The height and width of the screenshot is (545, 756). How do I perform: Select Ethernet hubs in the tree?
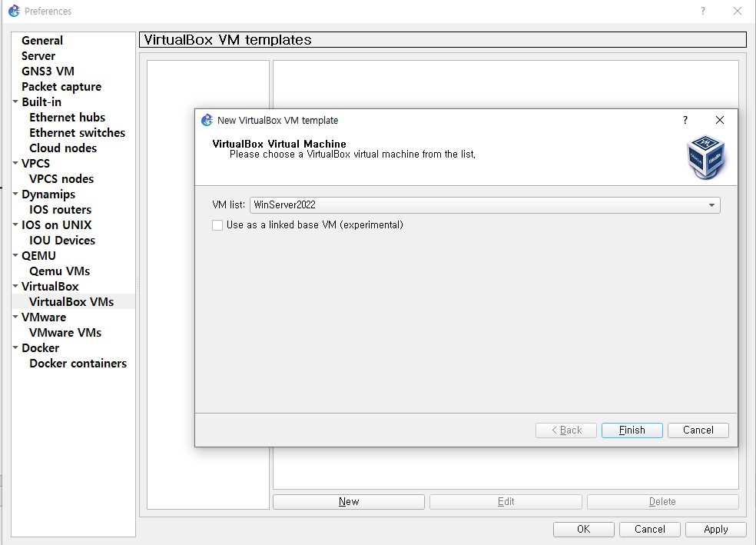[67, 118]
